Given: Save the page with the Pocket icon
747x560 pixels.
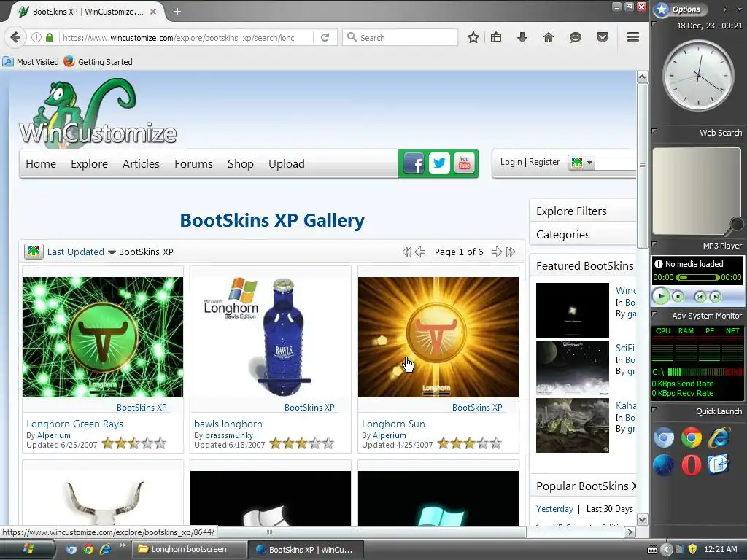Looking at the screenshot, I should tap(603, 37).
